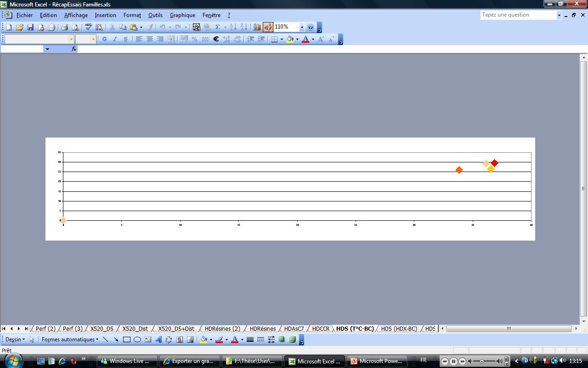Paste from clipboard

pyautogui.click(x=133, y=27)
